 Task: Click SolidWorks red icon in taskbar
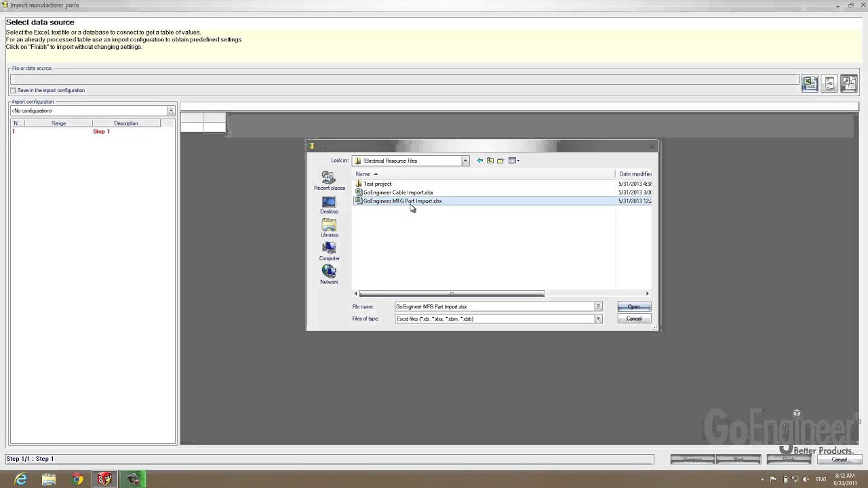coord(104,479)
